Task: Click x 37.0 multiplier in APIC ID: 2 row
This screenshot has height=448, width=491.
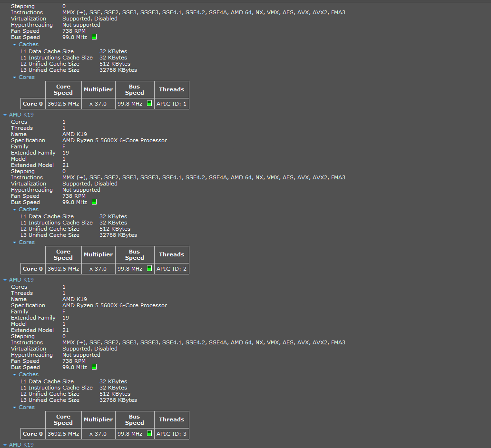Action: point(98,269)
